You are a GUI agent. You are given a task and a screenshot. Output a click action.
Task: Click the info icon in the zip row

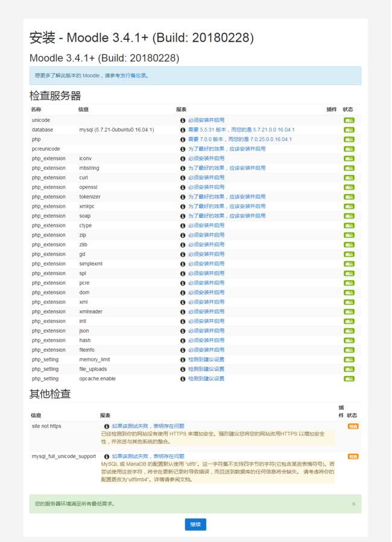[x=183, y=235]
